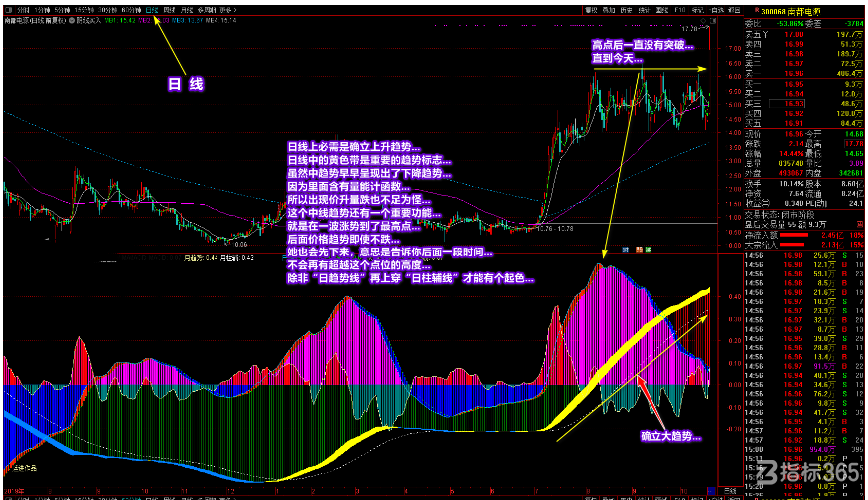Click the 叠加 overlay toolbar button
868x500 pixels.
(x=609, y=10)
